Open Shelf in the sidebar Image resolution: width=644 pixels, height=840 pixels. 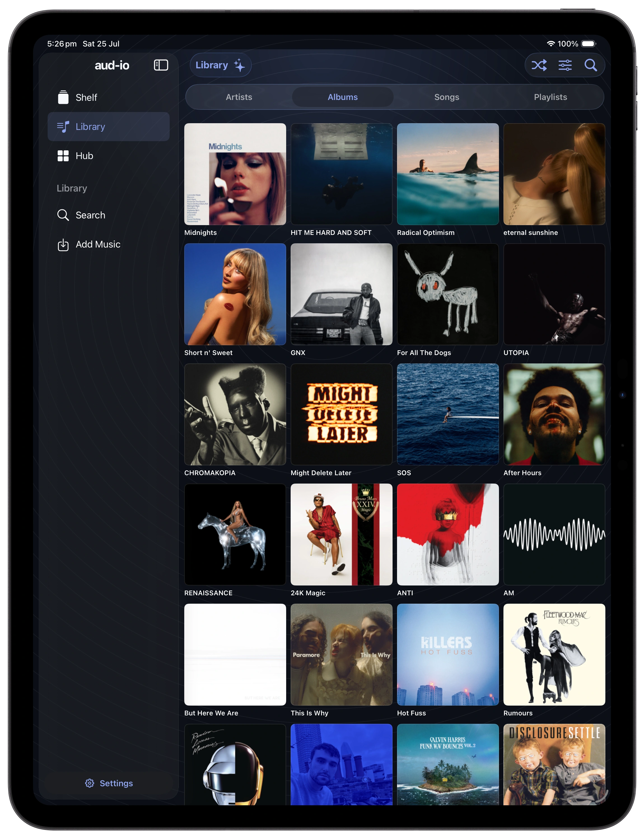pyautogui.click(x=108, y=97)
